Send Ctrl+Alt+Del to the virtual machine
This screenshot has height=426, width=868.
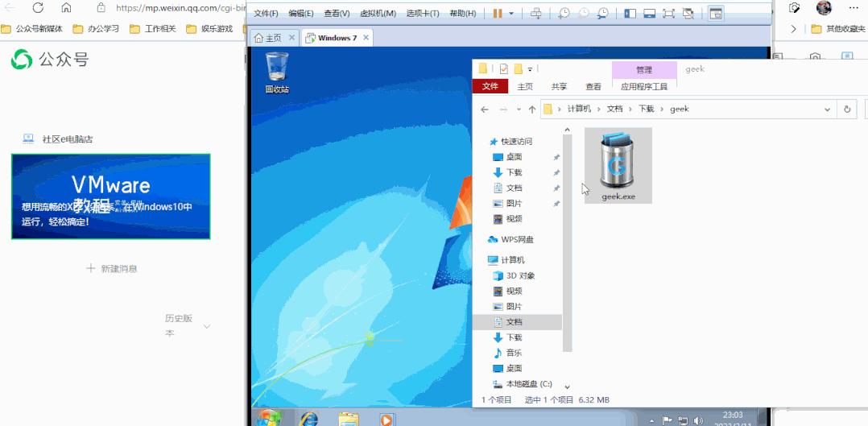click(x=535, y=14)
